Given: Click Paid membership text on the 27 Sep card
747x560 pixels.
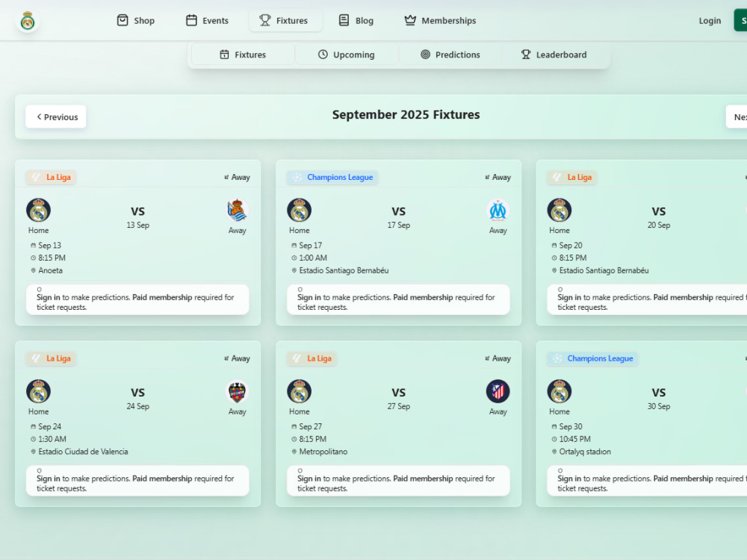Looking at the screenshot, I should point(423,479).
